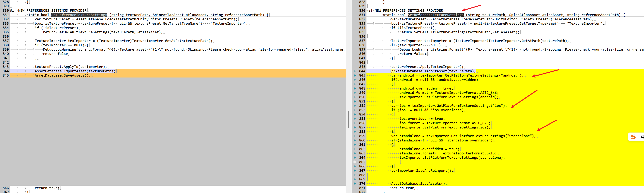Image resolution: width=644 pixels, height=193 pixels.
Task: Click the plus marker beside line 859
Action: click(355, 136)
